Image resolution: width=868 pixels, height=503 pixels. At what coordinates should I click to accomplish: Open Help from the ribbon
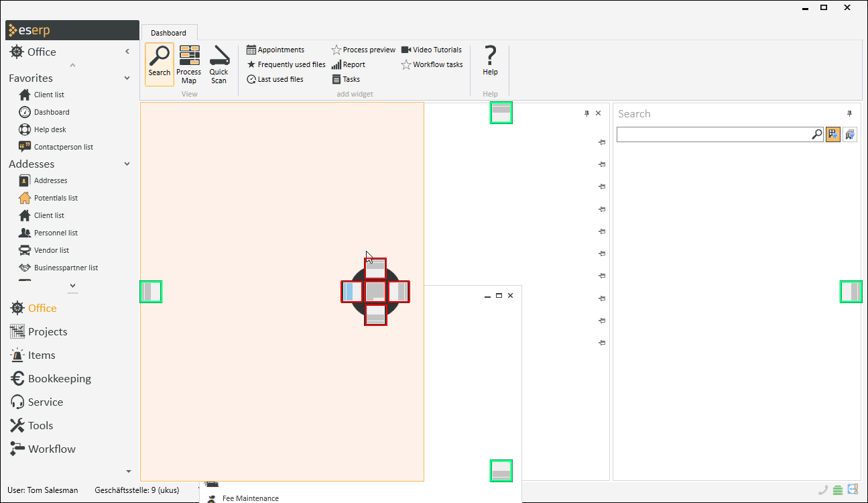(x=491, y=60)
